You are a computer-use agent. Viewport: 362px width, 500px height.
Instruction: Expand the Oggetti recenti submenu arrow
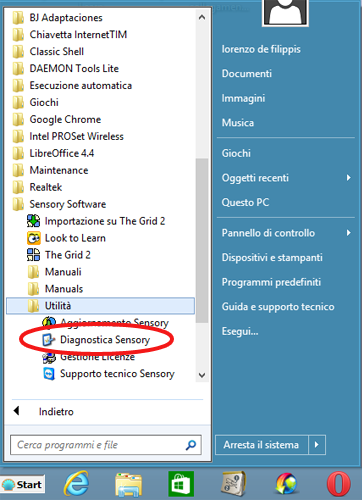coord(348,178)
